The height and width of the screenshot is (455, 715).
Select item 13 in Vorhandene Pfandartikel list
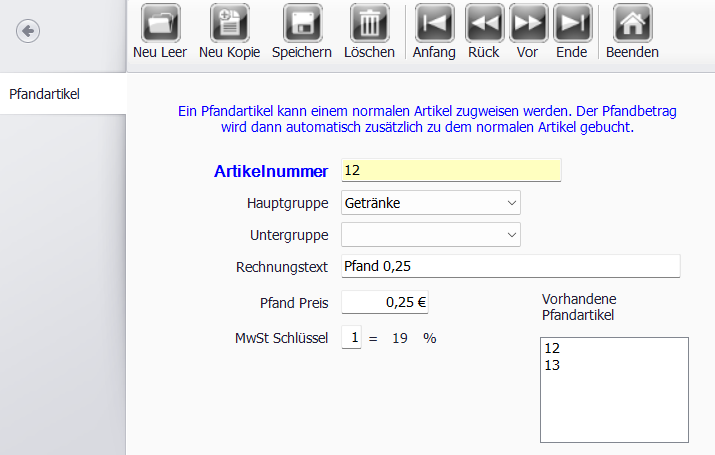552,365
